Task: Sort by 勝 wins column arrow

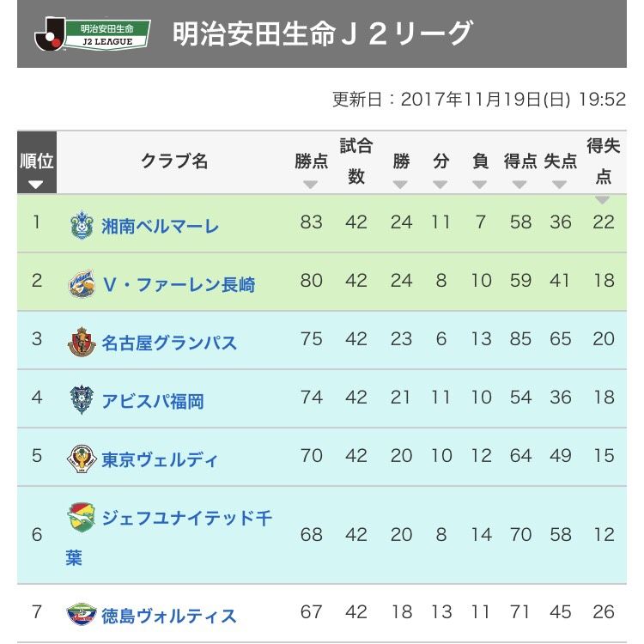Action: pos(400,185)
